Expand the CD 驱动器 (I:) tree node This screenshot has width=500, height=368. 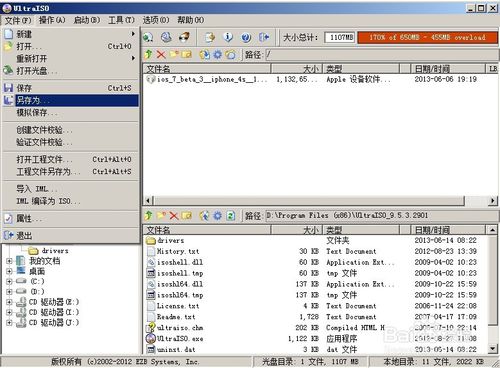(9, 312)
